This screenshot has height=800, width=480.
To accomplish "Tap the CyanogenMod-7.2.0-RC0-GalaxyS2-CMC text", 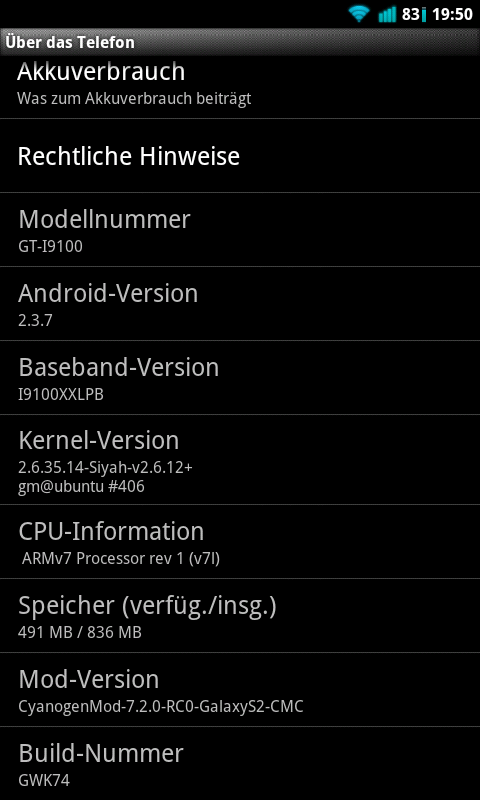I will [161, 707].
